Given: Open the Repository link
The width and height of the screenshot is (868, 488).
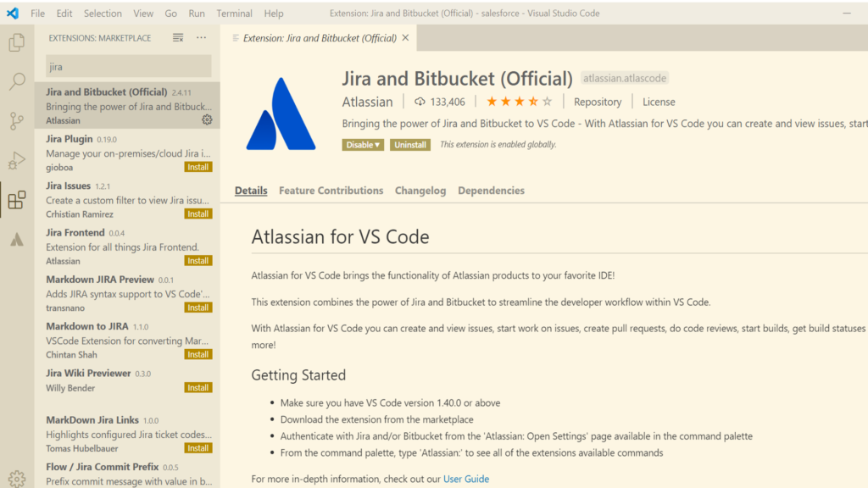Looking at the screenshot, I should [598, 102].
